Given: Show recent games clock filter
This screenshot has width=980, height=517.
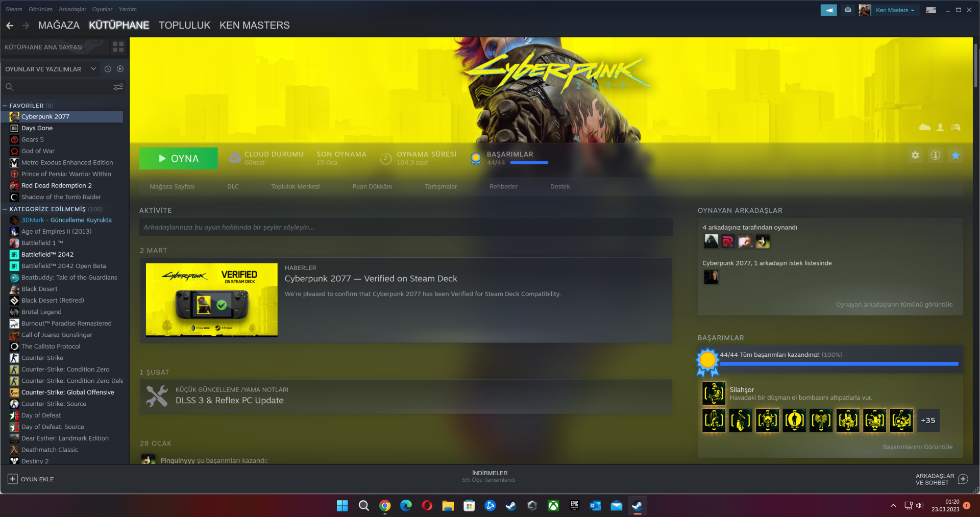Looking at the screenshot, I should pos(108,69).
